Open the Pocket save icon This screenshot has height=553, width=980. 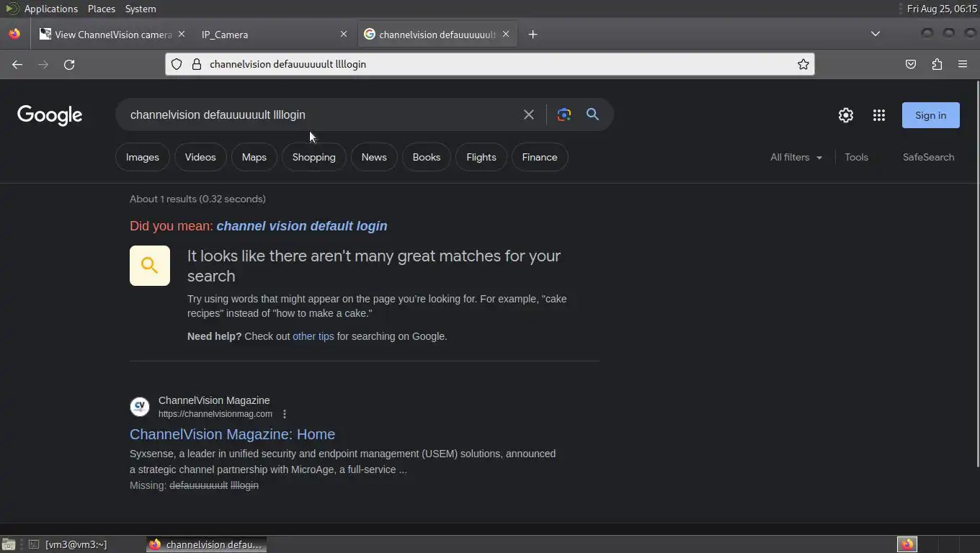[911, 64]
